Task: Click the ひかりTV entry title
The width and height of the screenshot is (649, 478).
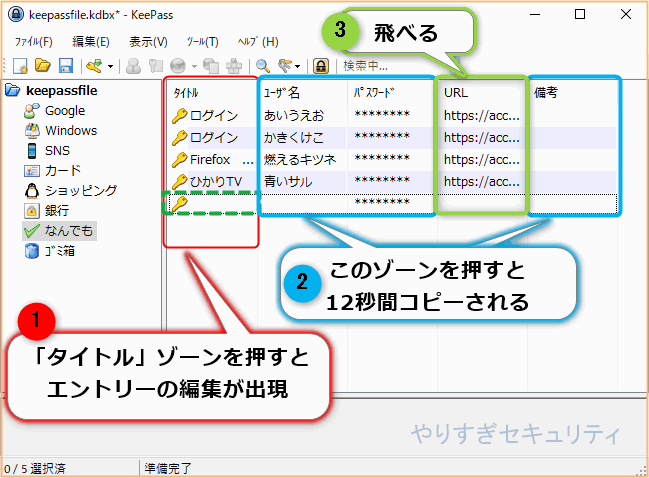Action: 216,181
